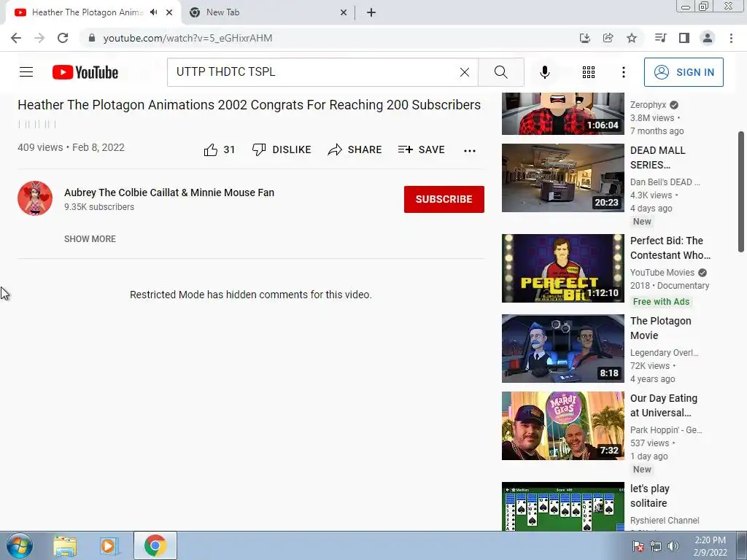This screenshot has width=747, height=560.
Task: Open The Plotagon Movie thumbnail
Action: tap(562, 348)
